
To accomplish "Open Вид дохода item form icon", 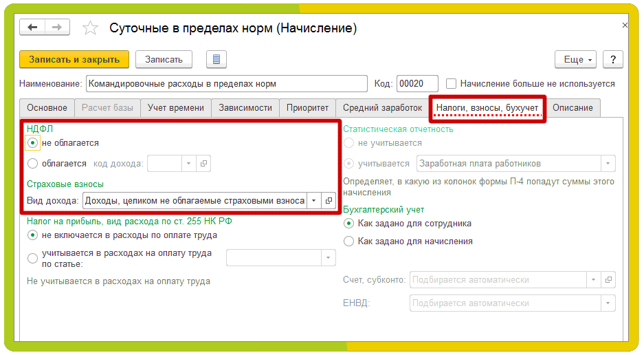I will pos(329,200).
